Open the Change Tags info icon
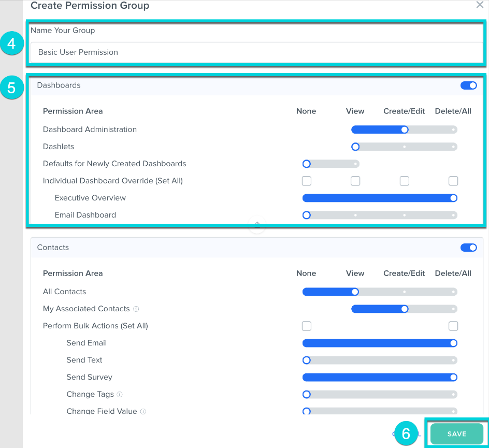Screen dimensions: 489x448 [x=120, y=394]
